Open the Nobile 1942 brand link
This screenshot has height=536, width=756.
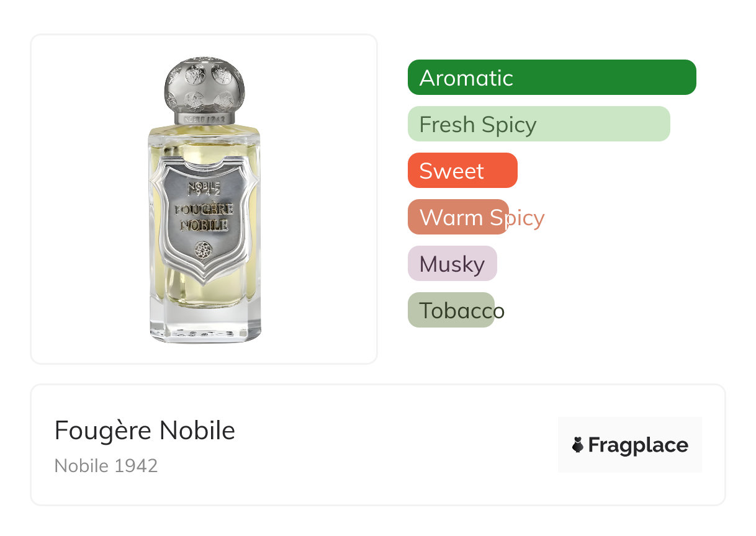tap(106, 466)
